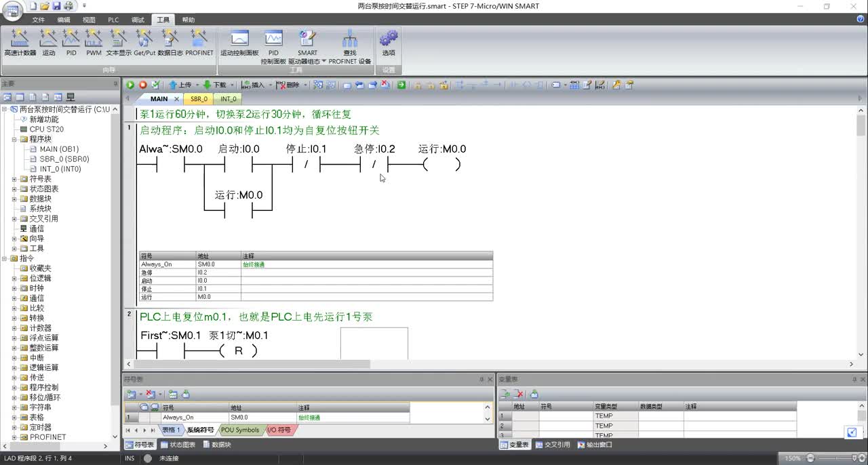Collapse the 程序块 tree node
The width and height of the screenshot is (868, 465).
(x=15, y=139)
